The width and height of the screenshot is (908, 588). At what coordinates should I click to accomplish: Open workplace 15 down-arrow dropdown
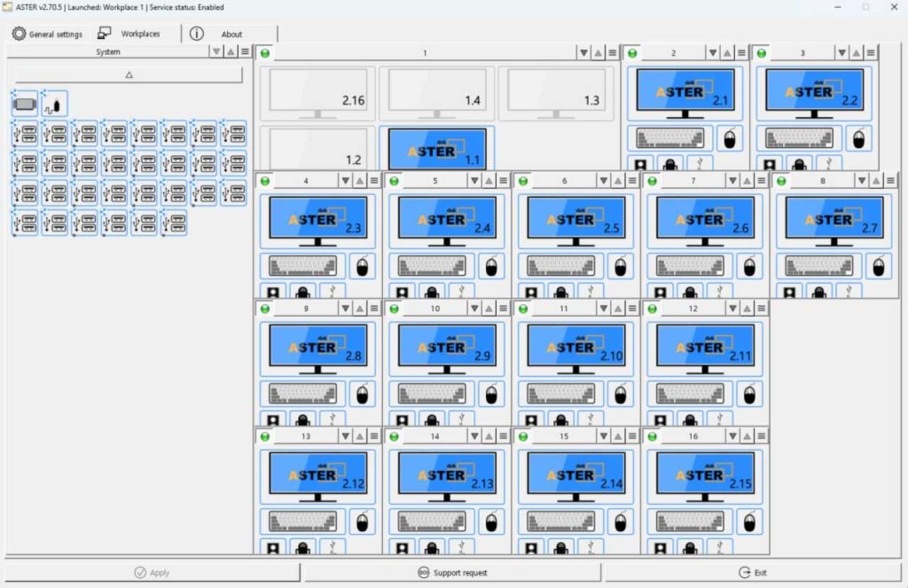pos(603,437)
